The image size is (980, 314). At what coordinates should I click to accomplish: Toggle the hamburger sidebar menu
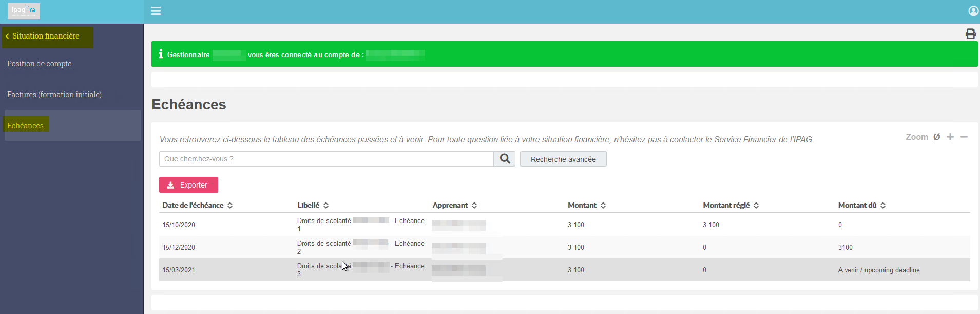156,11
